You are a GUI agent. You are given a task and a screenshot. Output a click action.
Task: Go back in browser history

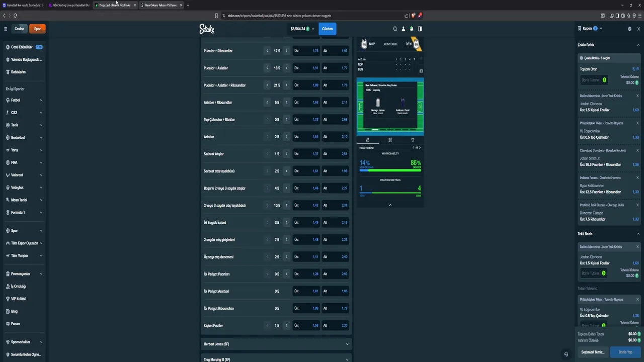pos(4,16)
